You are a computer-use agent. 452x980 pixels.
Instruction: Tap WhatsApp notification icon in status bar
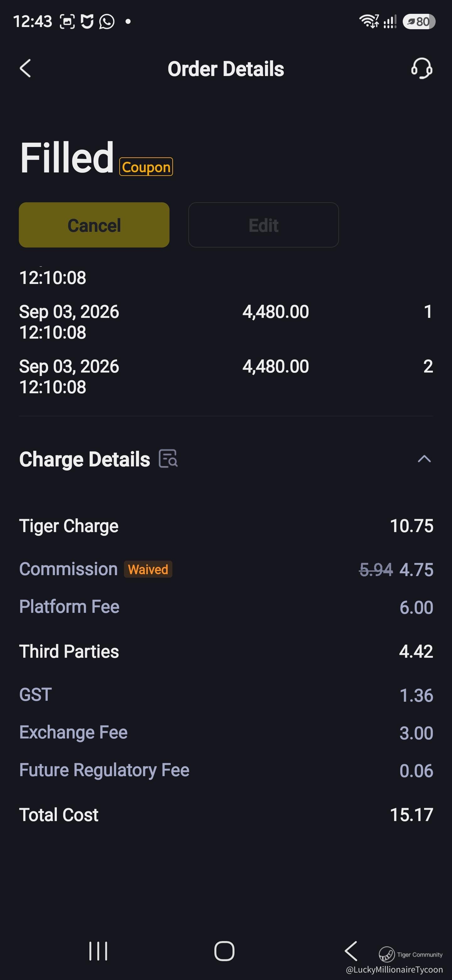pos(107,22)
